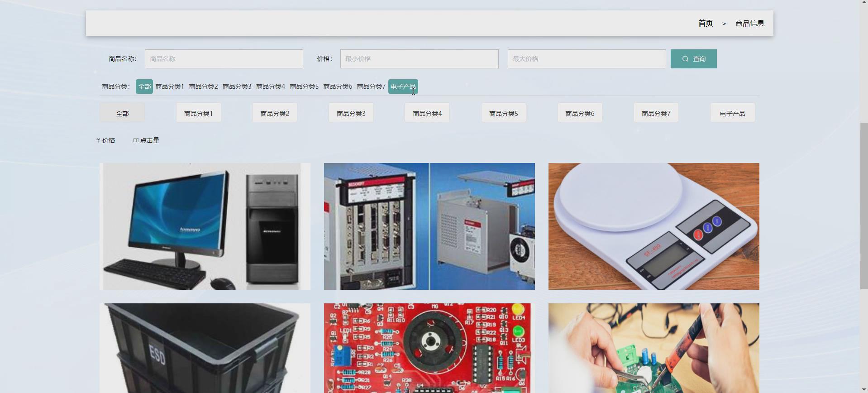Open the white electronic kitchen scale image

[x=654, y=226]
